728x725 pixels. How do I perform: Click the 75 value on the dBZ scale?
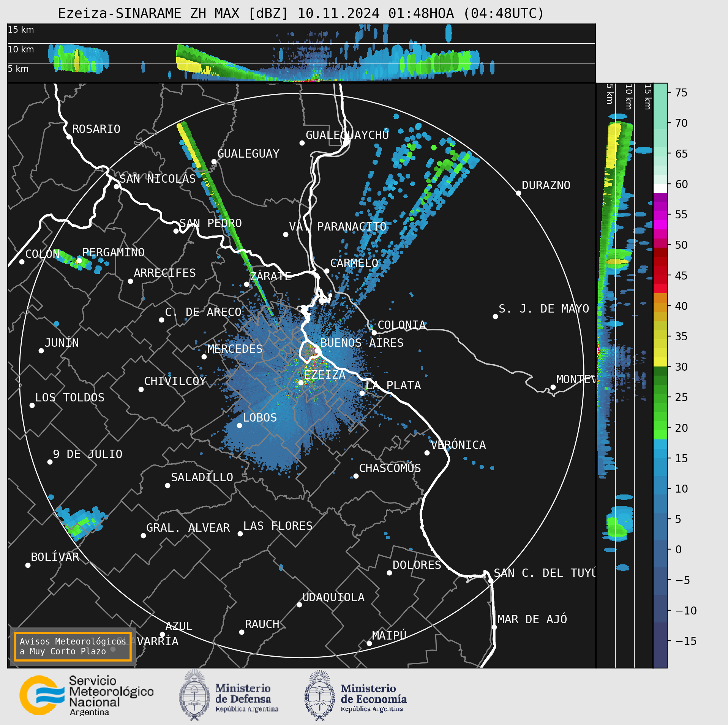click(681, 93)
